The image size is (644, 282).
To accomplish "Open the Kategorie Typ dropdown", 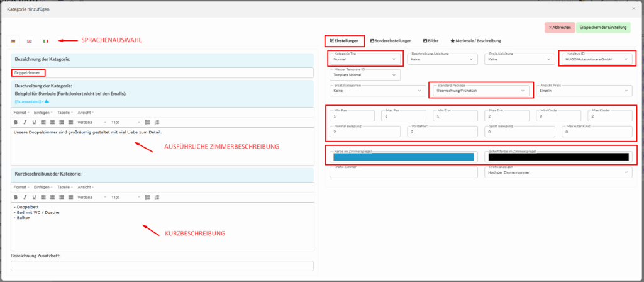I will pos(365,59).
